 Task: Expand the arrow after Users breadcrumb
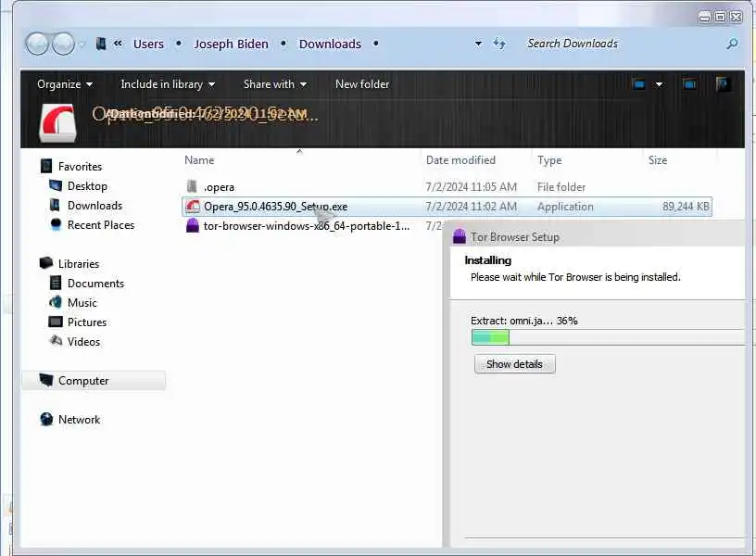click(179, 44)
